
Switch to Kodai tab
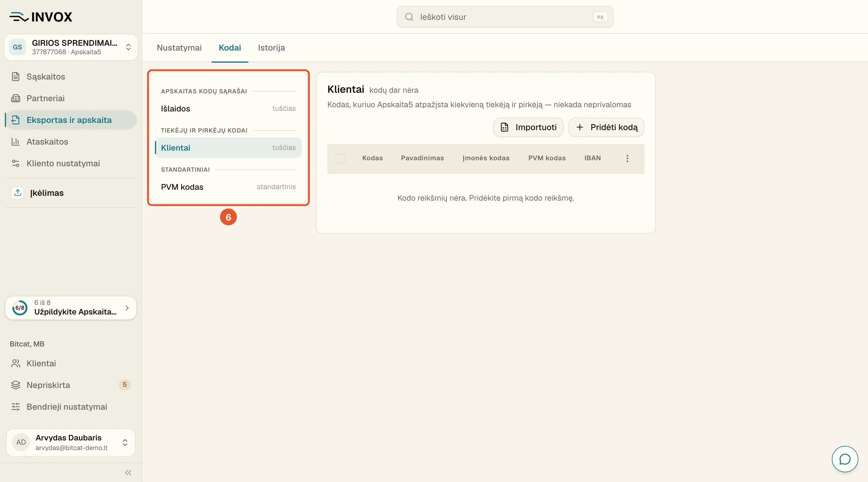tap(230, 48)
